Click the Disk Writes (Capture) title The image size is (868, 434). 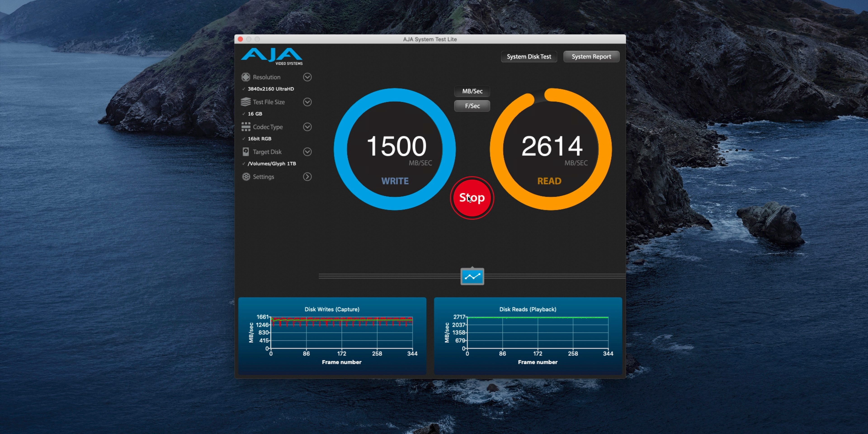pos(332,309)
